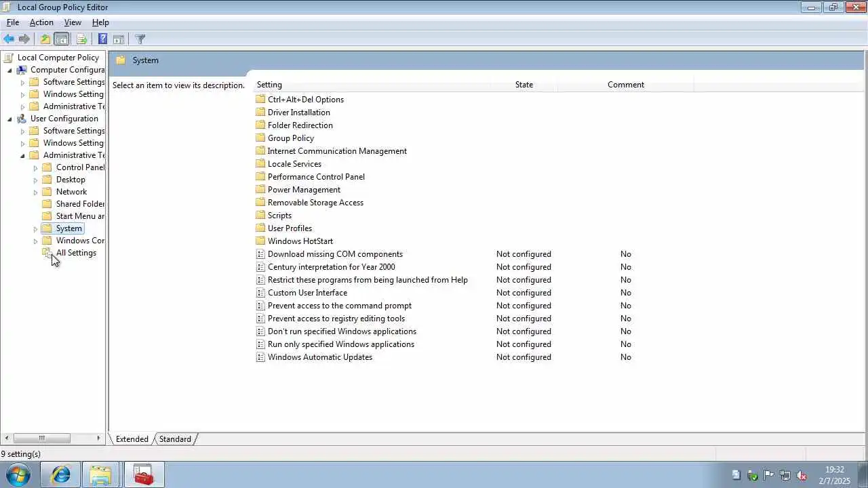Open the Windows Start menu orb

coord(18,475)
